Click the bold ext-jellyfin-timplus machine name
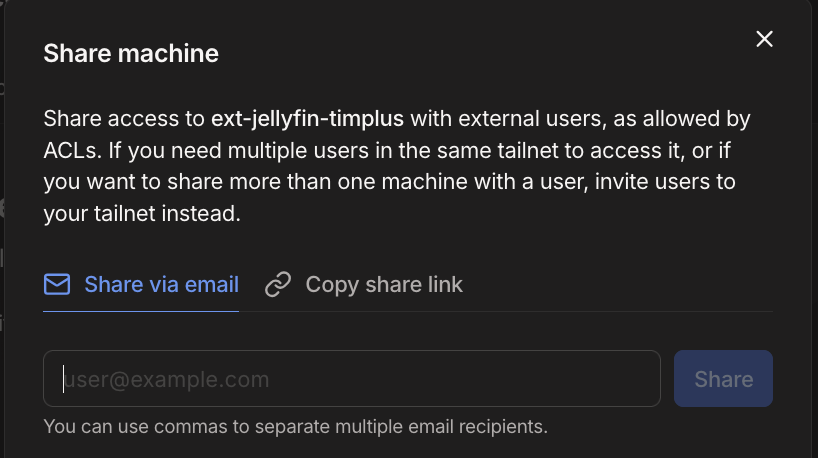Viewport: 818px width, 458px height. click(x=307, y=119)
